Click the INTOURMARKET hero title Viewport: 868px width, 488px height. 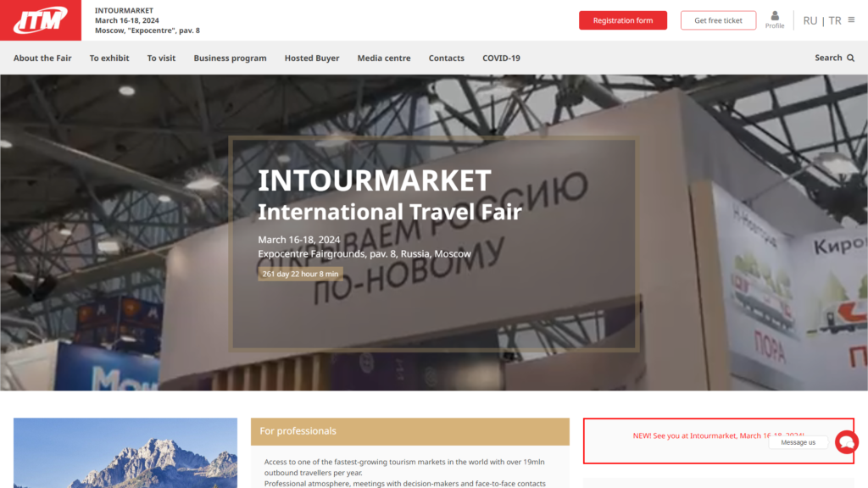(x=374, y=180)
